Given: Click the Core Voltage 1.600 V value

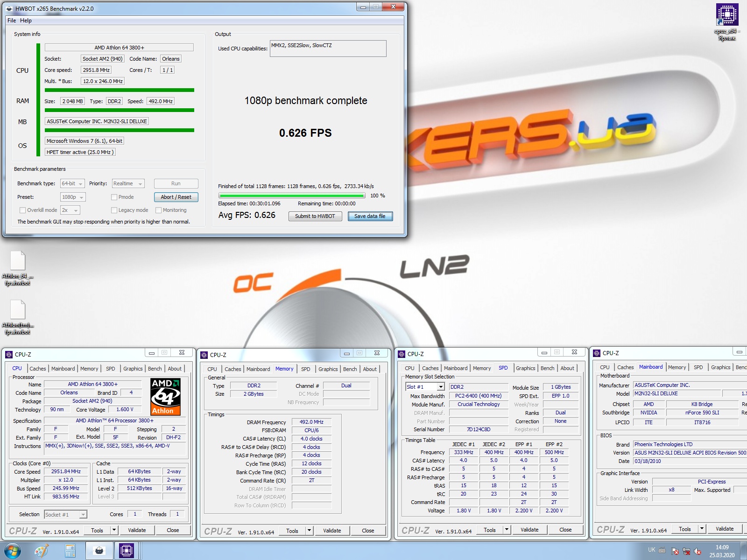Looking at the screenshot, I should pos(125,409).
